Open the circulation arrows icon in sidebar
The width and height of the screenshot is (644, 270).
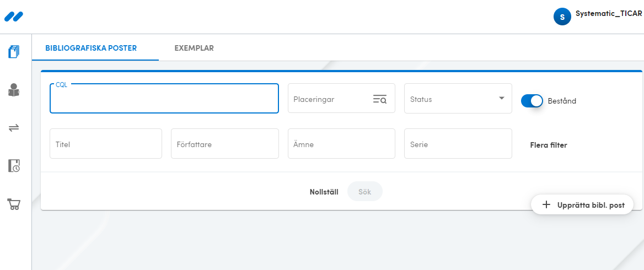click(14, 128)
